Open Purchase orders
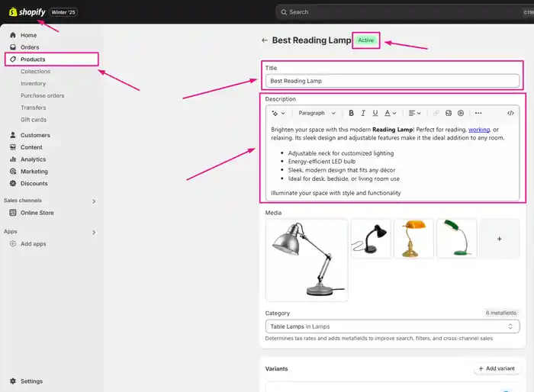Viewport: 534px width, 392px height. [x=42, y=95]
